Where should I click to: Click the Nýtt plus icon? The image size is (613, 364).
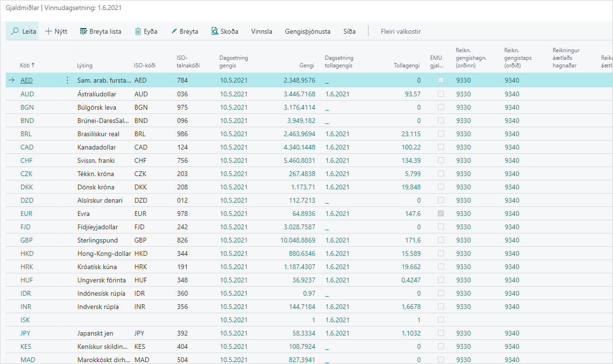48,31
